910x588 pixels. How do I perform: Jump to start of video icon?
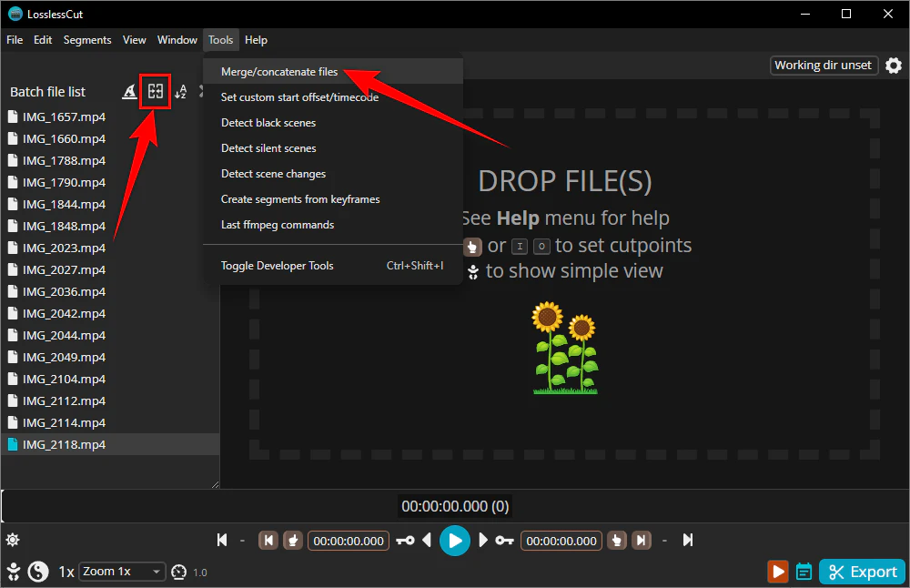[222, 541]
